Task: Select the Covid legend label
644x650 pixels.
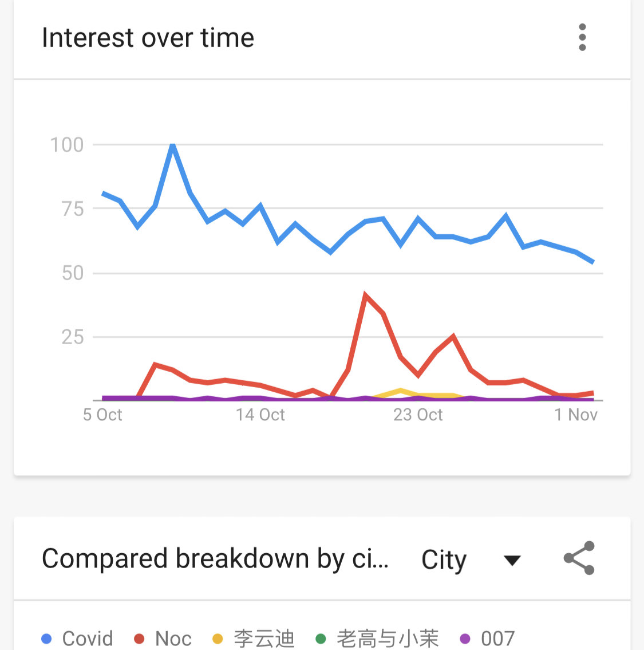Action: click(x=88, y=639)
